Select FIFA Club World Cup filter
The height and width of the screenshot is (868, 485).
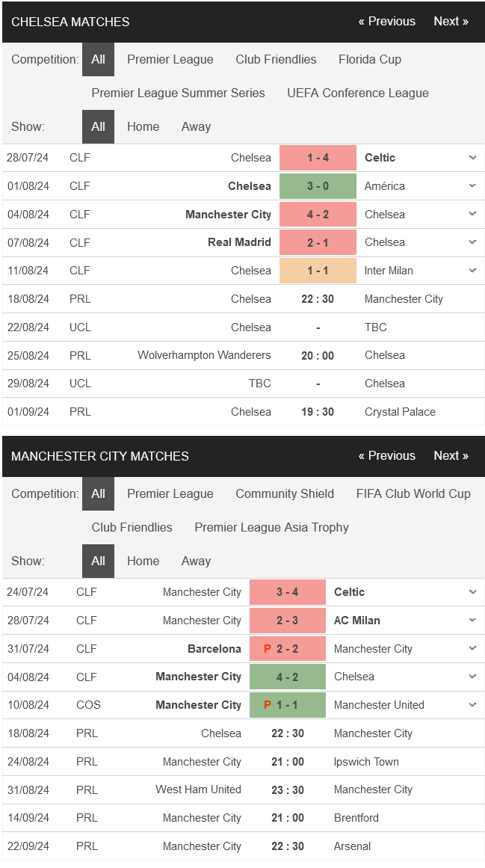click(414, 493)
